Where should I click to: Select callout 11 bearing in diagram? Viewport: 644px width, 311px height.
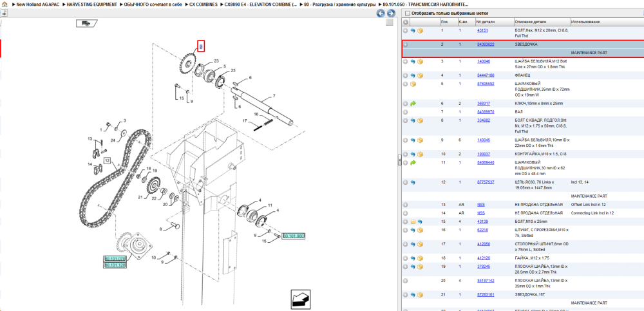(270, 205)
